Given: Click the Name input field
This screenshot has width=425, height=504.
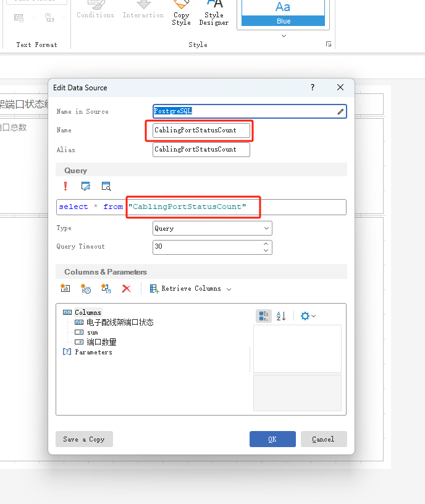Looking at the screenshot, I should click(x=201, y=130).
